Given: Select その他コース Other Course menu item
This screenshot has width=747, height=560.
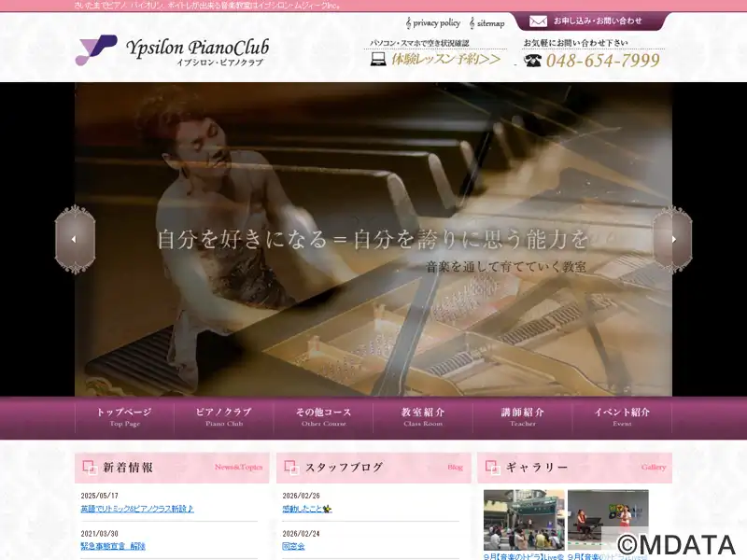Looking at the screenshot, I should click(324, 416).
